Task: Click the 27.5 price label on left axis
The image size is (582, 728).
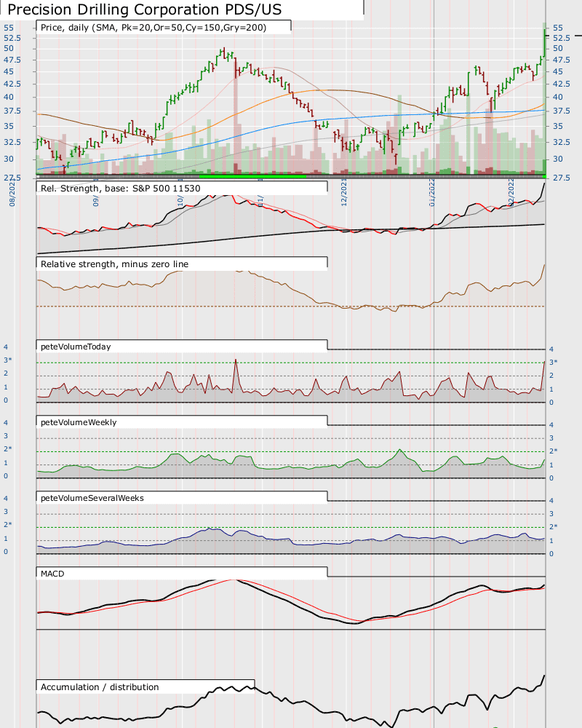Action: (12, 178)
